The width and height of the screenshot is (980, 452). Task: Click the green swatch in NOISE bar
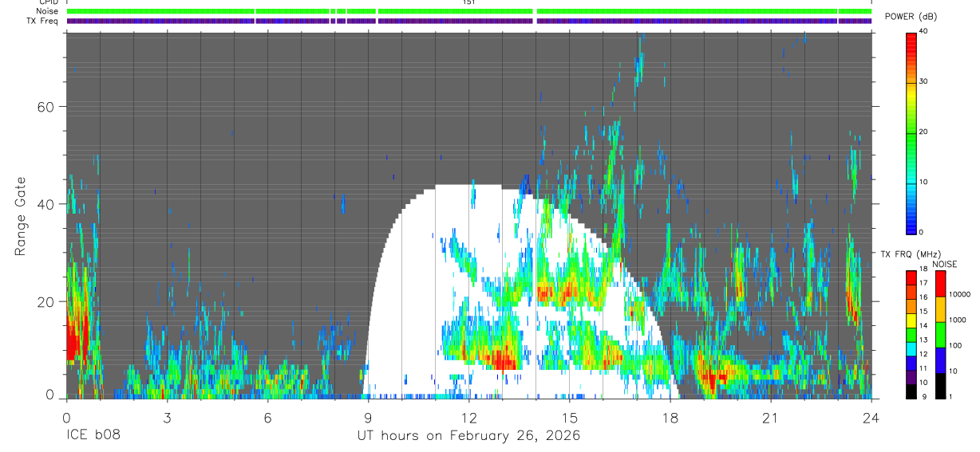tap(940, 335)
